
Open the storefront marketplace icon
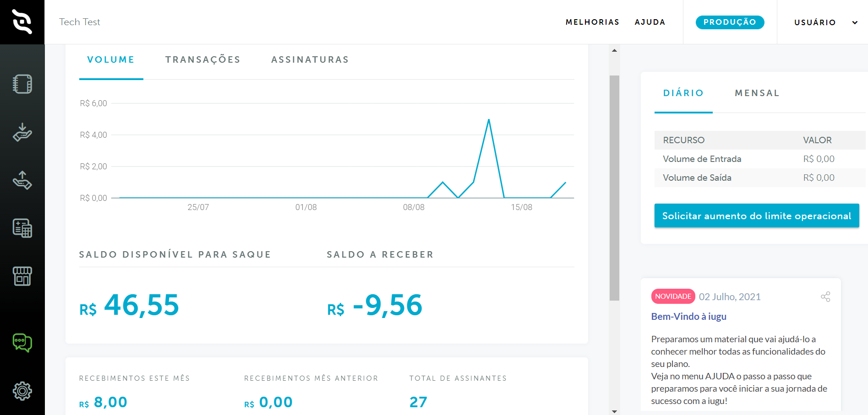pos(22,276)
